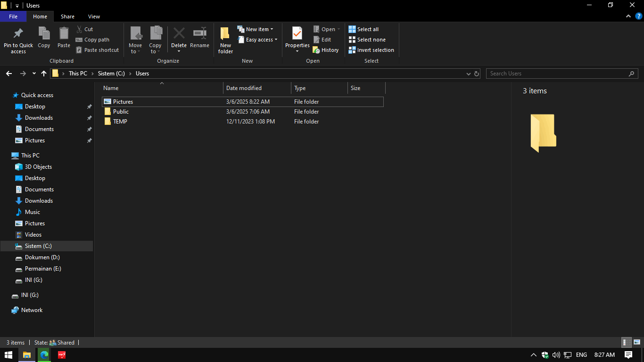Click the New folder icon

point(225,39)
